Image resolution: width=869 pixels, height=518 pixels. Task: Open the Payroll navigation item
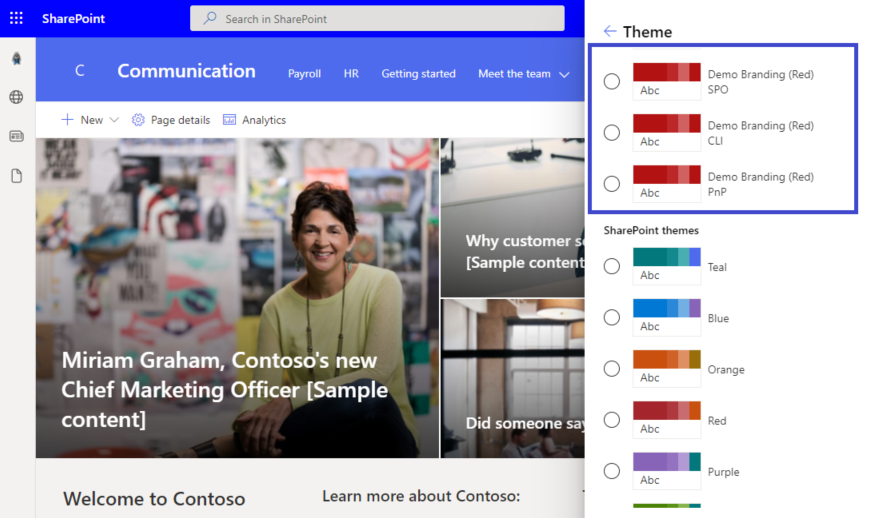(x=304, y=74)
